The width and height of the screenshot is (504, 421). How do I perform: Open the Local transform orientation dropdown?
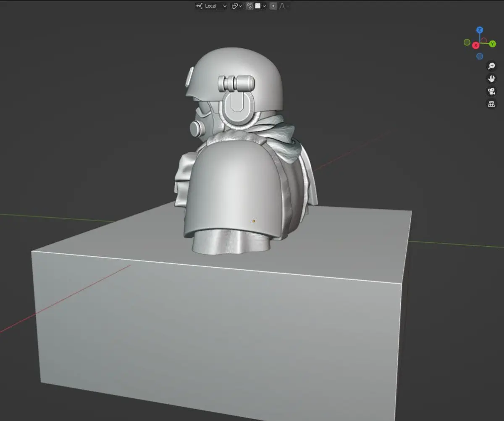211,6
